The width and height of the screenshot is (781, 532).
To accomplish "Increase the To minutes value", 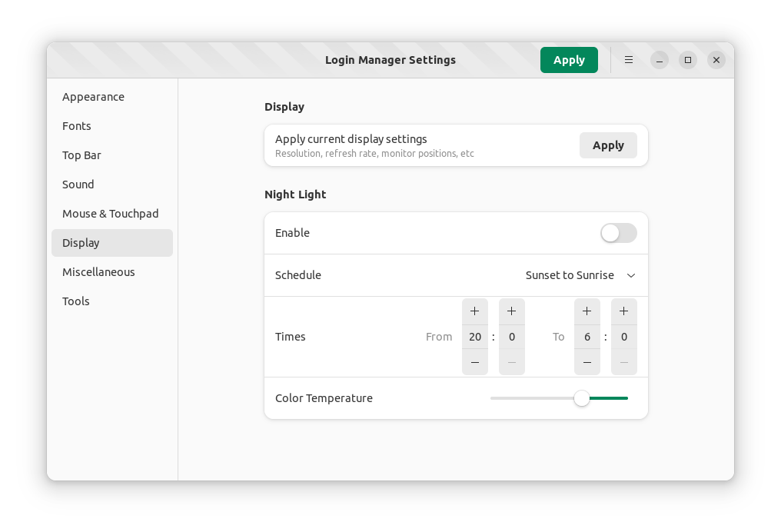I will pos(624,311).
